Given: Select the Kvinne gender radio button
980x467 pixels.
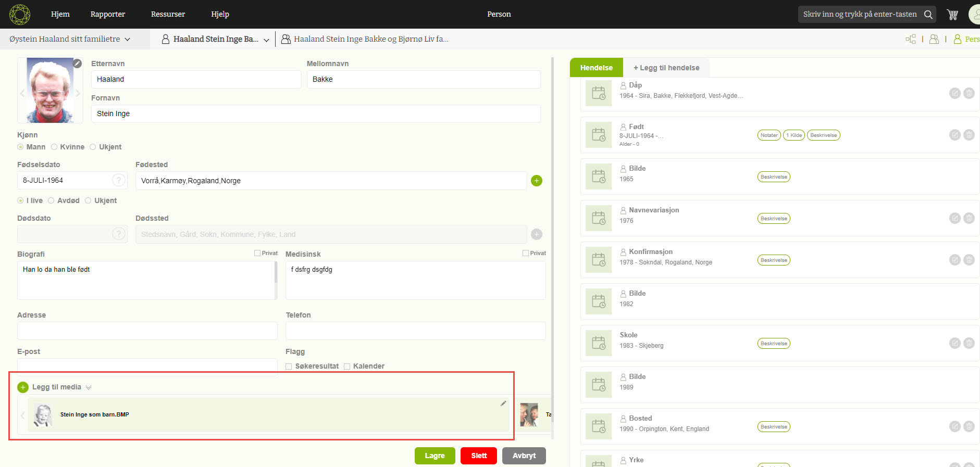Looking at the screenshot, I should (x=54, y=147).
